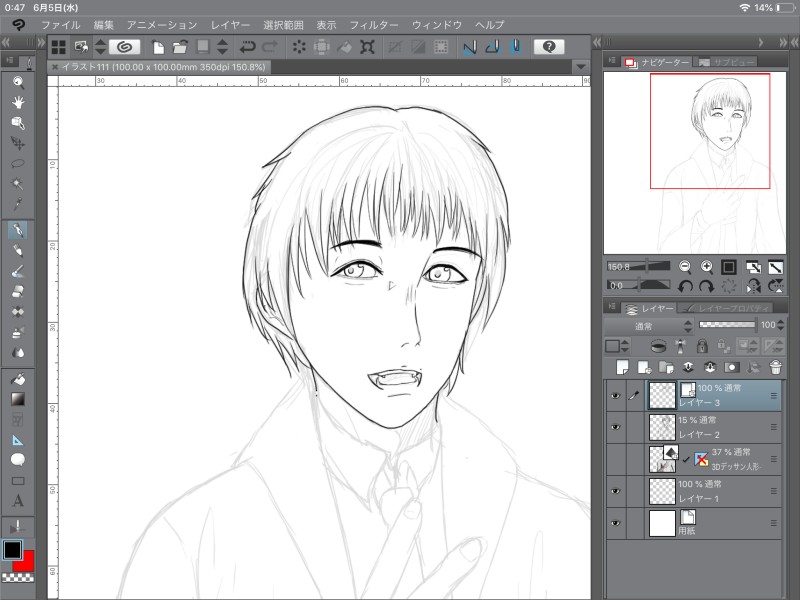The width and height of the screenshot is (800, 600).
Task: Select the Zoom magnifier tool
Action: 18,82
